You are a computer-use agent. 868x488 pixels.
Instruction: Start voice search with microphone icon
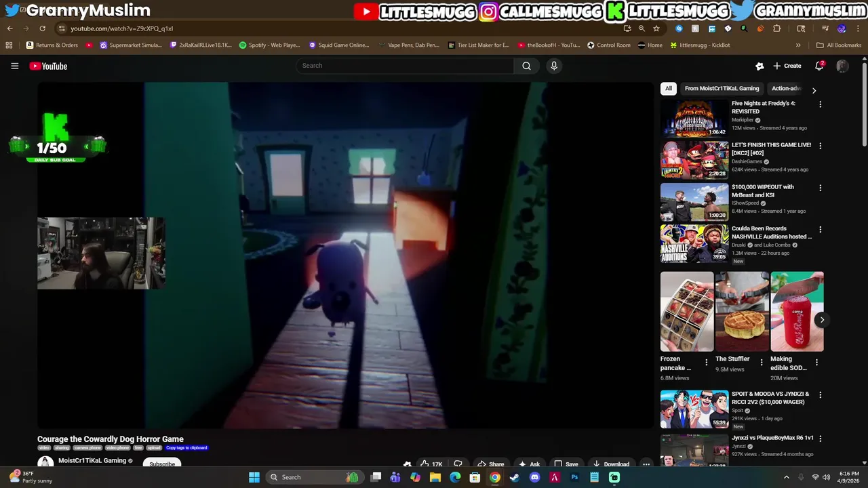tap(554, 66)
